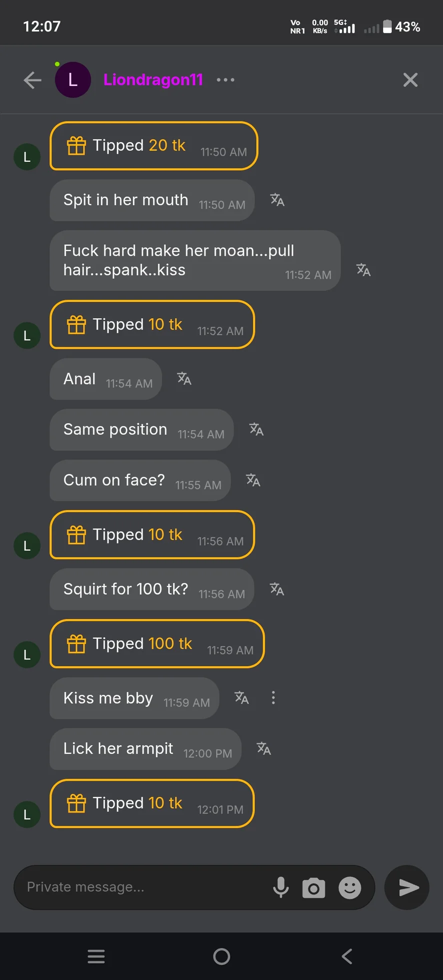This screenshot has width=443, height=980.
Task: Tap the camera icon to attach photo
Action: (x=313, y=888)
